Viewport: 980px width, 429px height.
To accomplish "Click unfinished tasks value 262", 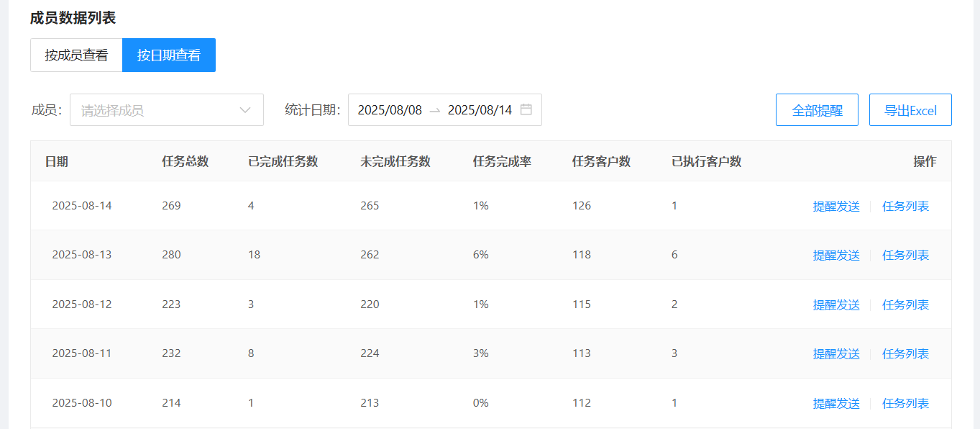I will click(370, 255).
